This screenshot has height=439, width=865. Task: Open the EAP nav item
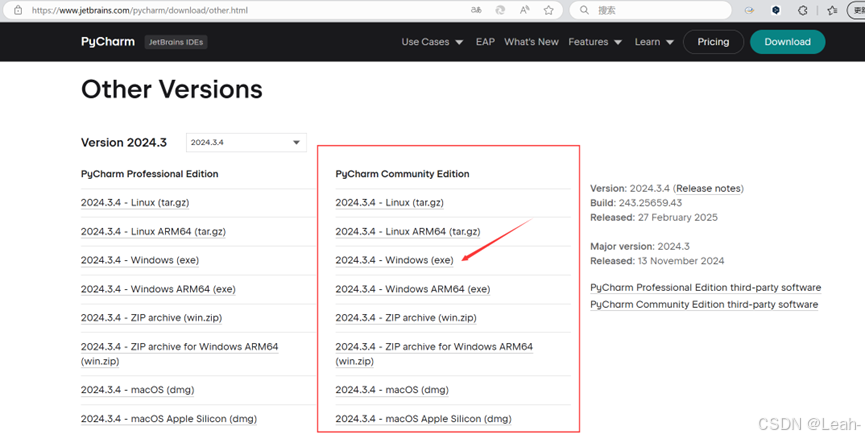pos(485,42)
